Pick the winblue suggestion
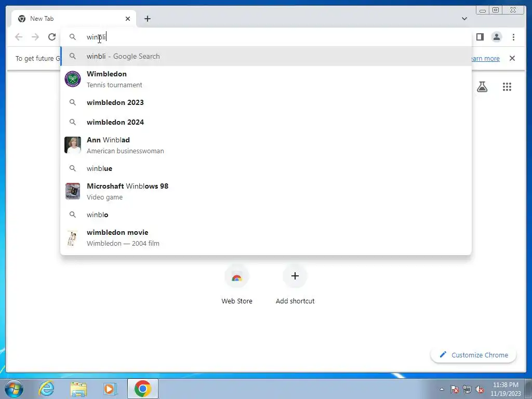532x399 pixels. 266,168
